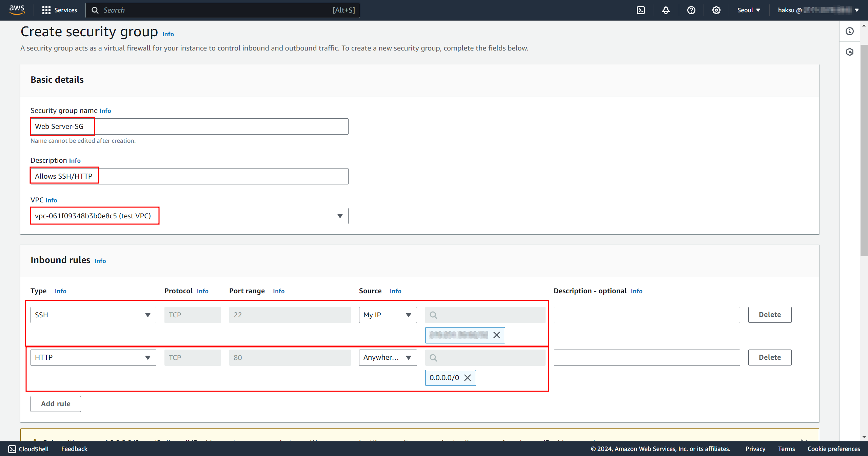Viewport: 868px width, 456px height.
Task: Open the help question mark icon
Action: pos(691,10)
